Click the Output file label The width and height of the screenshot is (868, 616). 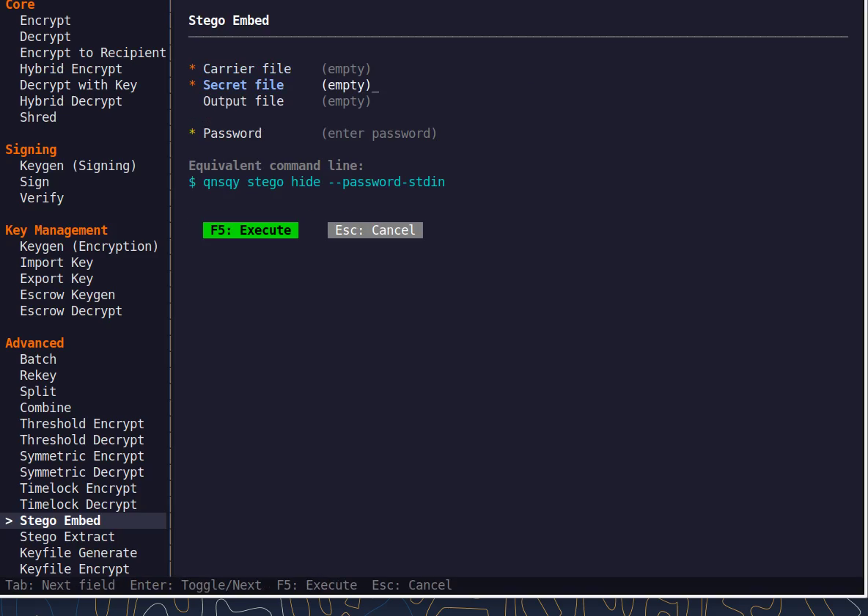243,100
